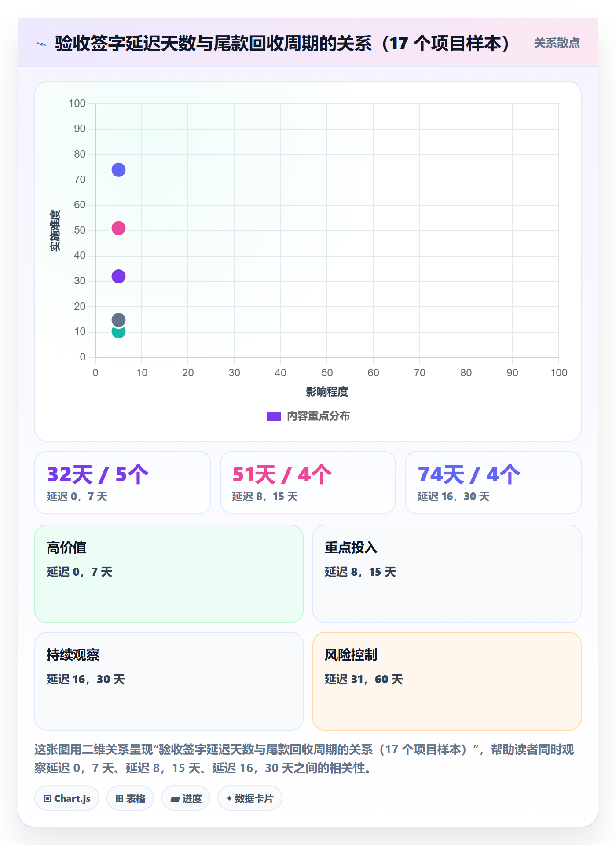Click the description paragraph starting 这张图用二维关系
616x845 pixels.
(x=304, y=759)
